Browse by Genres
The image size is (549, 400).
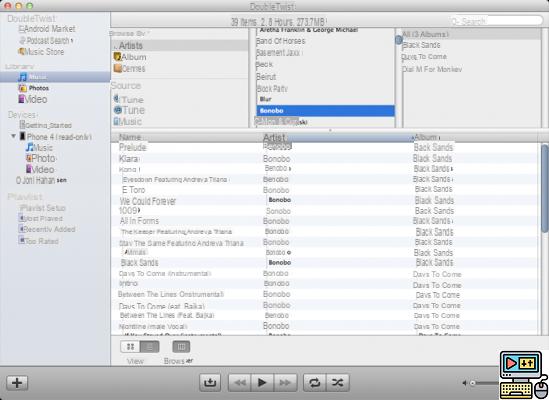tap(129, 68)
